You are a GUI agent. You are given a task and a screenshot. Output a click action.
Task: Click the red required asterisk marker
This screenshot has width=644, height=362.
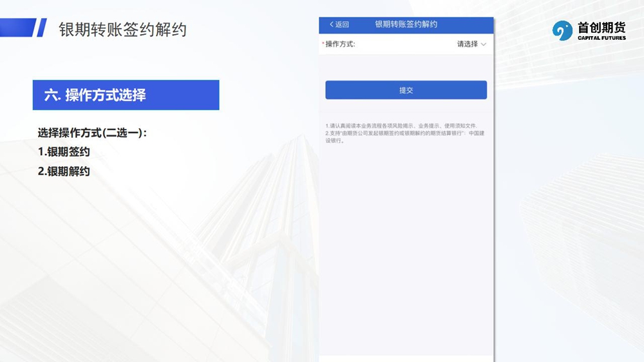point(323,44)
